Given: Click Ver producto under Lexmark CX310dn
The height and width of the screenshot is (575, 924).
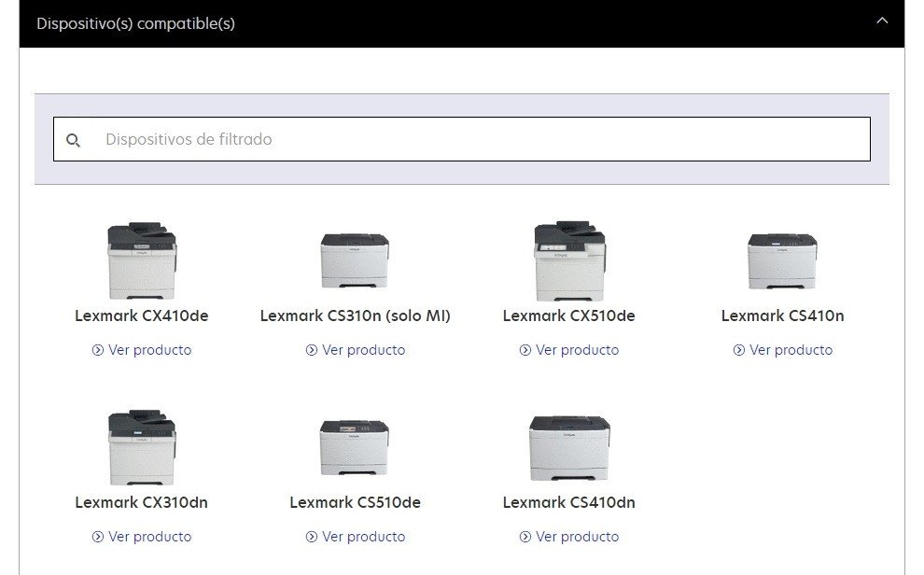Looking at the screenshot, I should [142, 537].
